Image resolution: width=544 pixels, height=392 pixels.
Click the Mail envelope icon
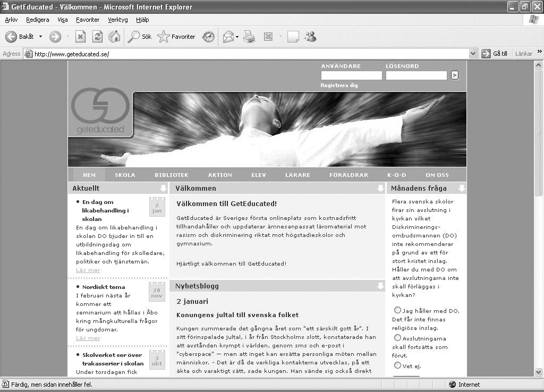[228, 37]
